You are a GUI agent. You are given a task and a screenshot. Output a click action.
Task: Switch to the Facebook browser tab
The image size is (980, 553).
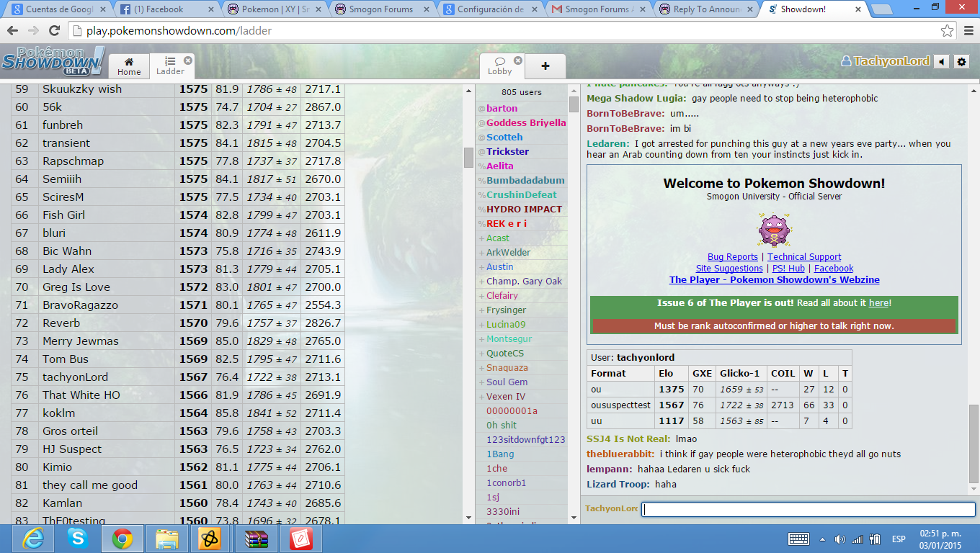(166, 9)
